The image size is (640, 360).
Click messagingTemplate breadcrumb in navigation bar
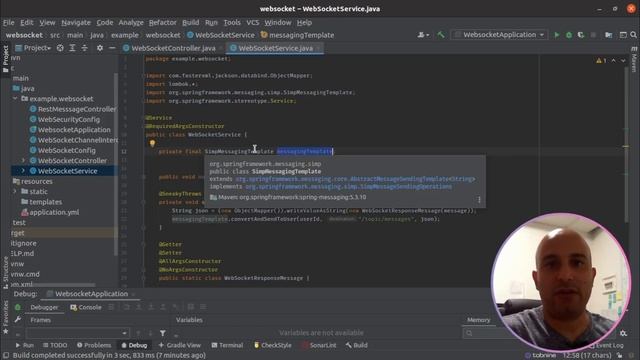tap(297, 35)
